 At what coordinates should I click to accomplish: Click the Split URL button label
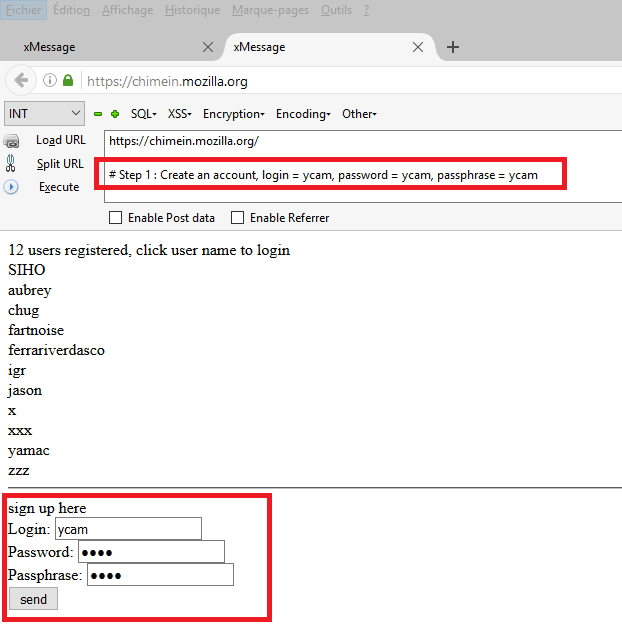[x=60, y=164]
